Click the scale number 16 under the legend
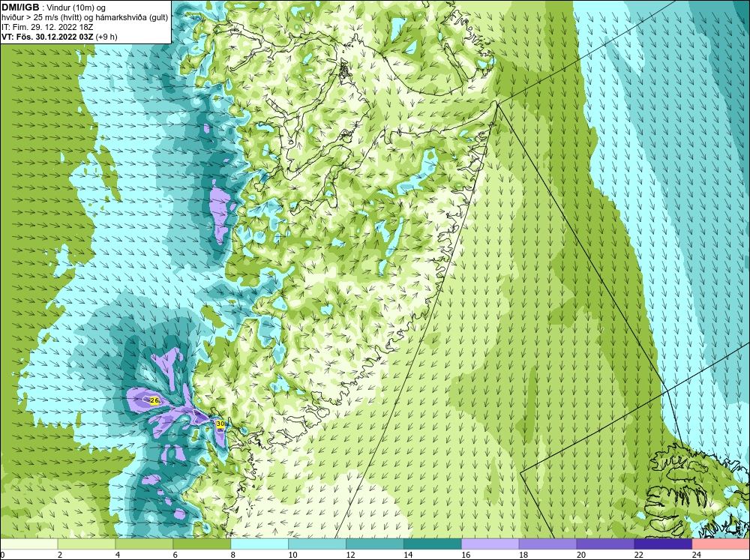The image size is (750, 560). point(466,555)
